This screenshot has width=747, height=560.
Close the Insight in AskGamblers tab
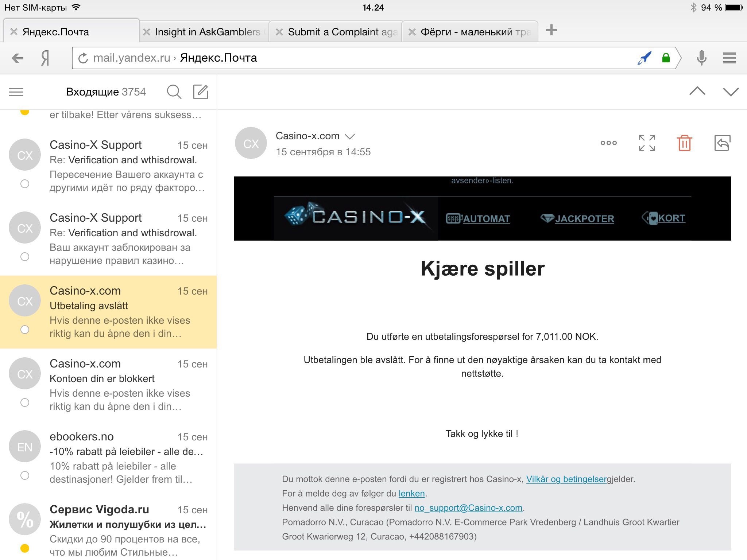pyautogui.click(x=147, y=32)
